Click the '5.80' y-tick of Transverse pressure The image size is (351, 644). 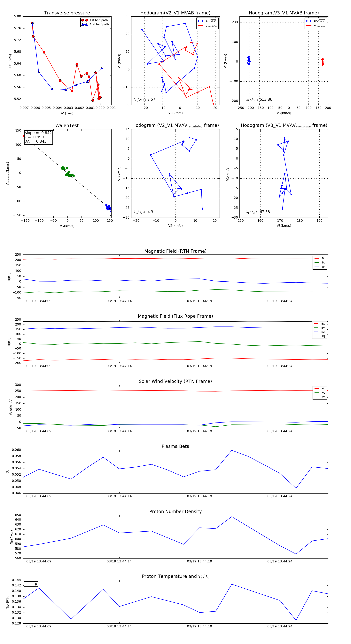[18, 16]
